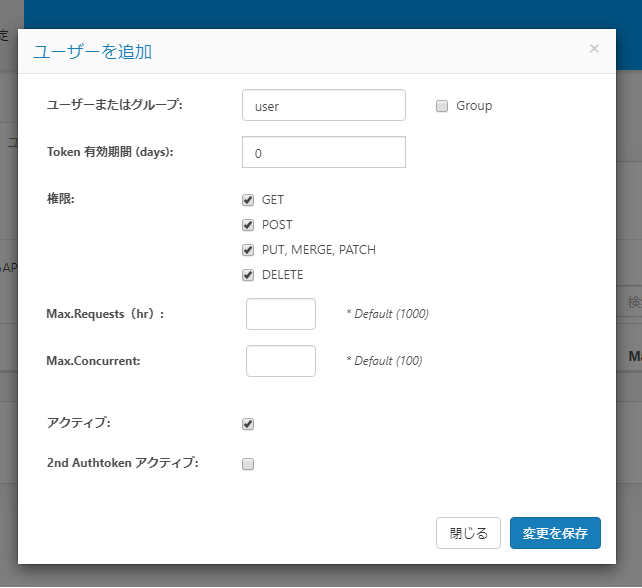This screenshot has height=588, width=642.
Task: Enable the Group checkbox
Action: (442, 106)
